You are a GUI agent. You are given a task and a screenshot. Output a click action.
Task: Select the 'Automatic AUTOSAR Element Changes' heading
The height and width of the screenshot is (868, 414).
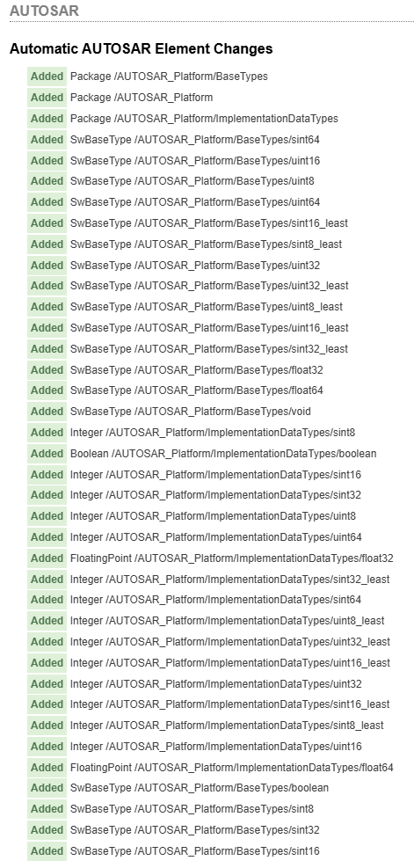[142, 48]
